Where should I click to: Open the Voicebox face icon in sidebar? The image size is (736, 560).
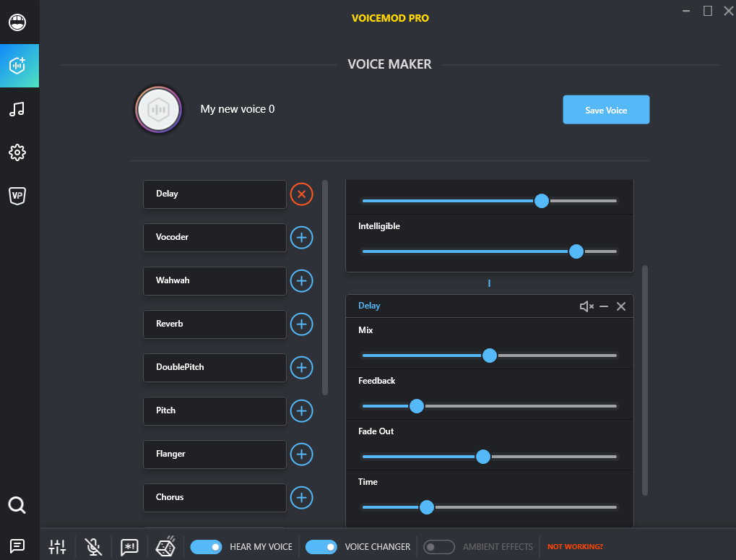17,22
